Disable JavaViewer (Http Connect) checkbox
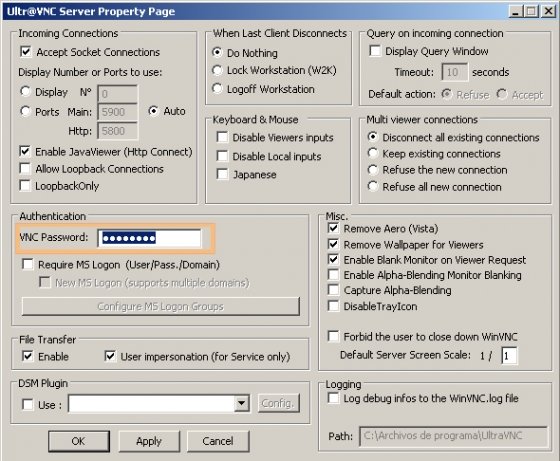This screenshot has width=560, height=461. 25,151
